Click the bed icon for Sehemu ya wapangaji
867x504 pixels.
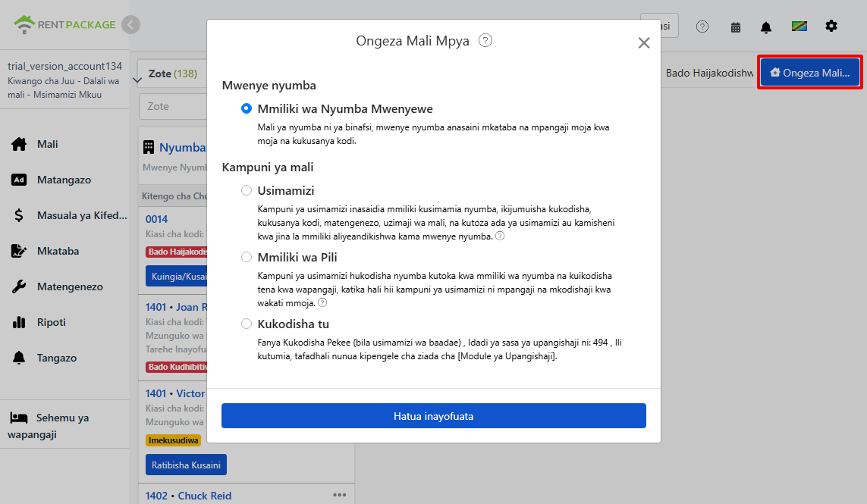pyautogui.click(x=19, y=418)
